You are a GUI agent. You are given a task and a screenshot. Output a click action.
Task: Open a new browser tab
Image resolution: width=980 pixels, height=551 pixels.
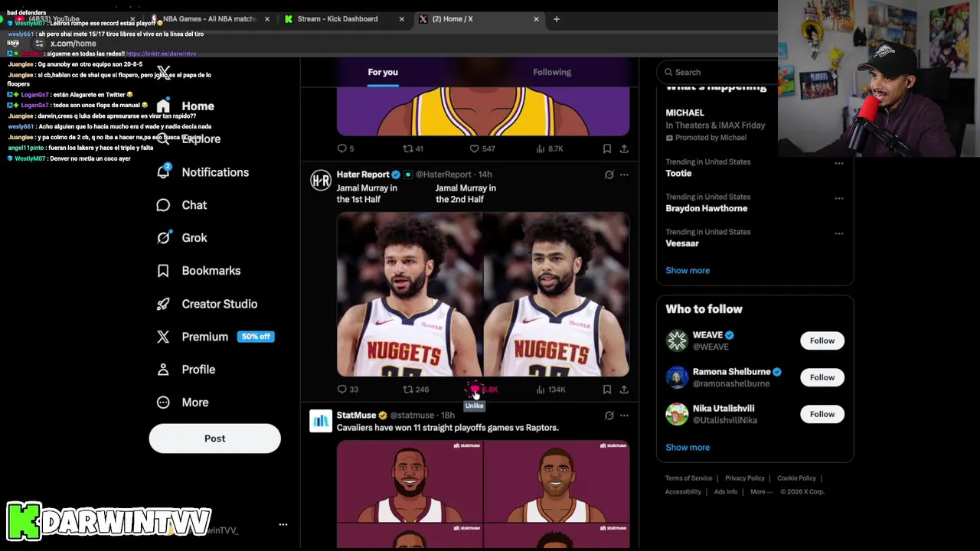pos(557,19)
